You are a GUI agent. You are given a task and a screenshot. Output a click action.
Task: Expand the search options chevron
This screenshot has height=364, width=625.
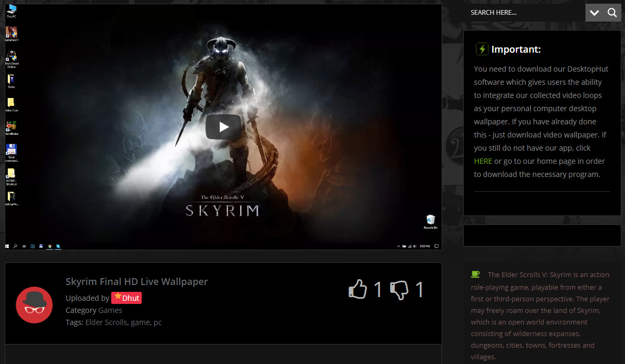click(x=594, y=13)
